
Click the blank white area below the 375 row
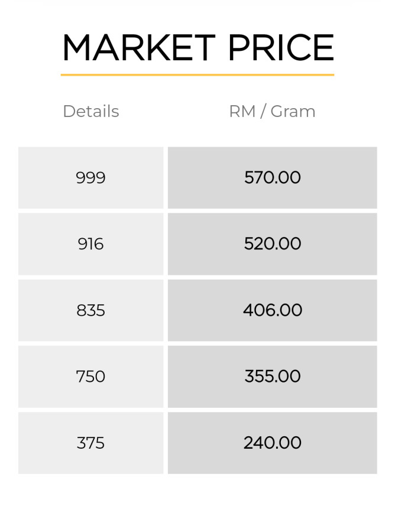197,502
